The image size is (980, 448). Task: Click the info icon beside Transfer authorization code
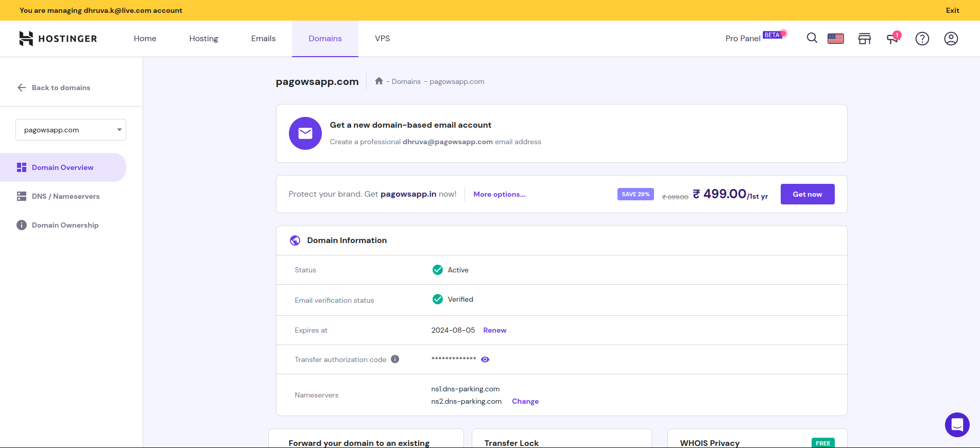point(395,359)
